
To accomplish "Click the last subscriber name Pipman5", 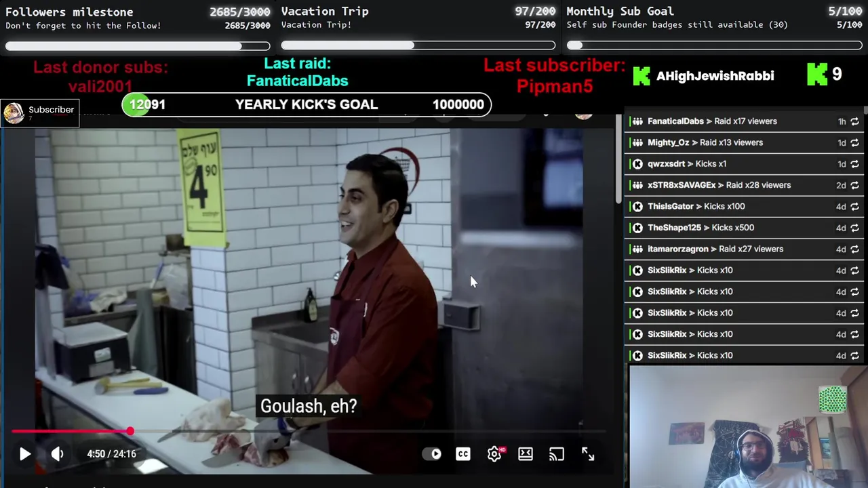I will [x=555, y=86].
